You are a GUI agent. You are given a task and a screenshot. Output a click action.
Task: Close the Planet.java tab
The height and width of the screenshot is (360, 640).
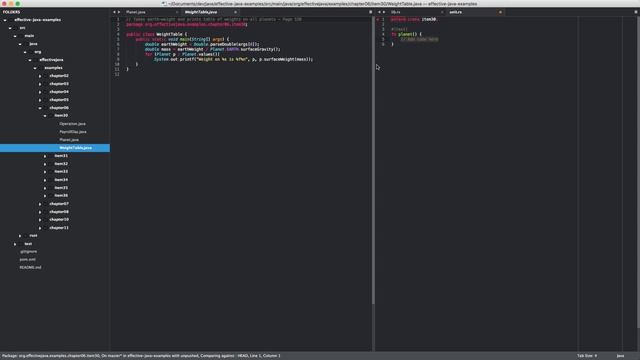coord(177,12)
